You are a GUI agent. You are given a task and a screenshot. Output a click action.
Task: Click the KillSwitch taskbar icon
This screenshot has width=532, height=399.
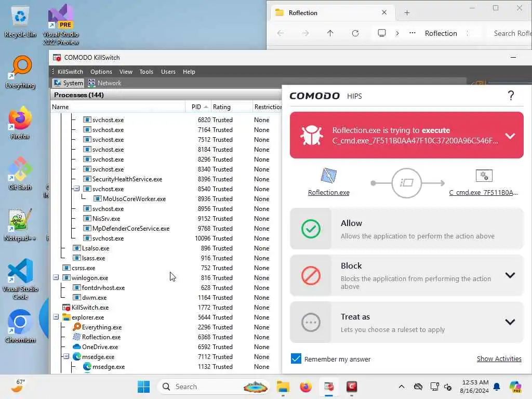point(329,387)
